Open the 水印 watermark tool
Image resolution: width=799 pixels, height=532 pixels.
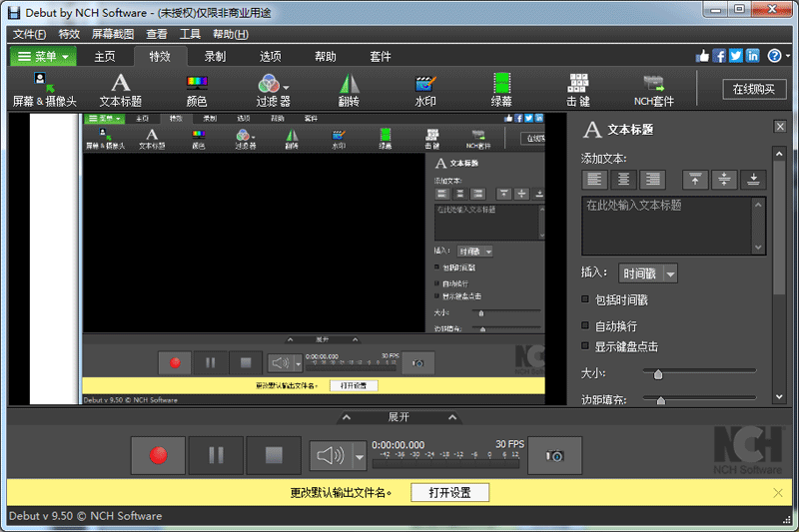[425, 90]
